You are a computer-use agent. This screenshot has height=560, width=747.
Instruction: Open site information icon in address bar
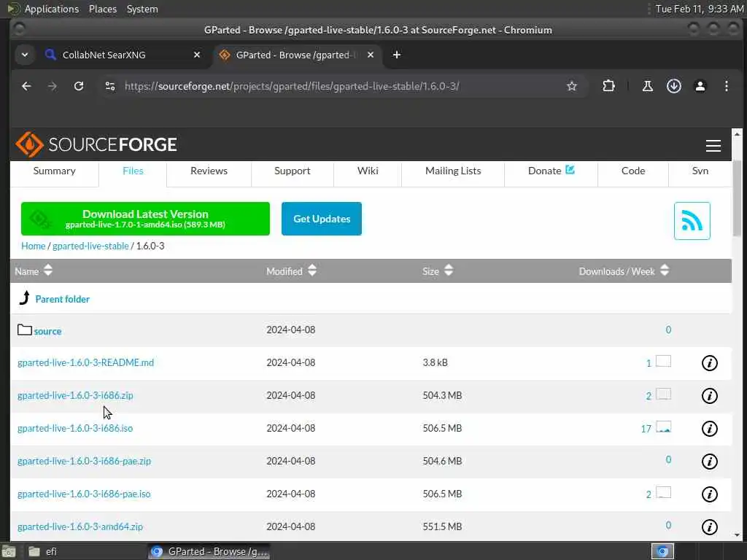click(x=110, y=86)
